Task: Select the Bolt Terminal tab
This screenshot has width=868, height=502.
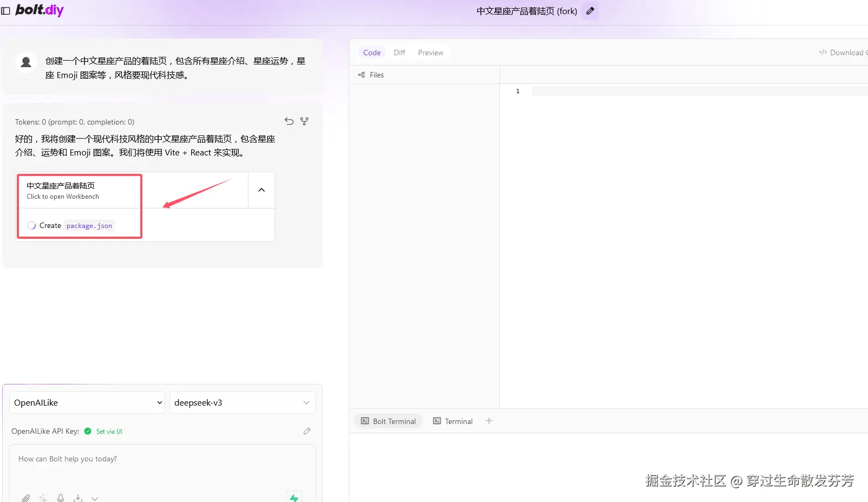Action: coord(388,421)
